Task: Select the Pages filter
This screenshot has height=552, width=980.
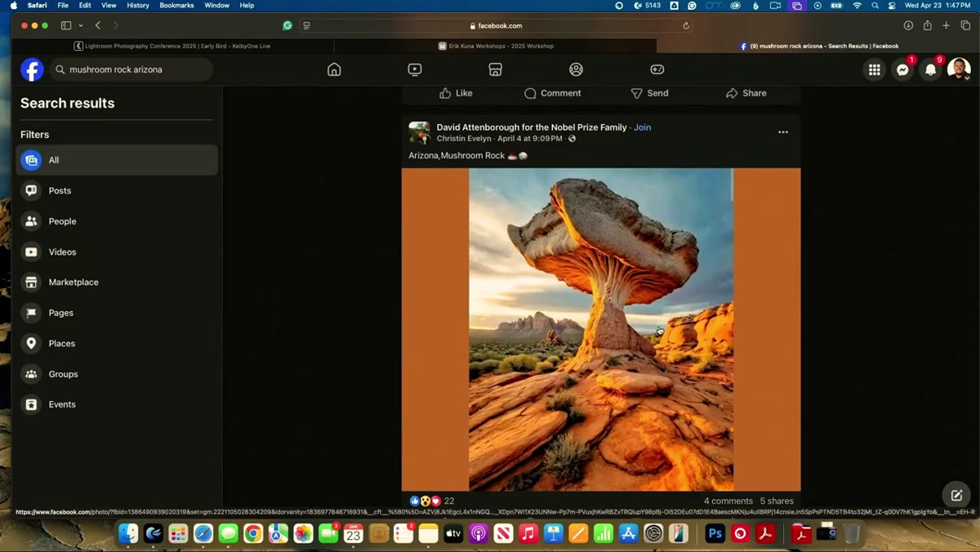Action: [117, 313]
